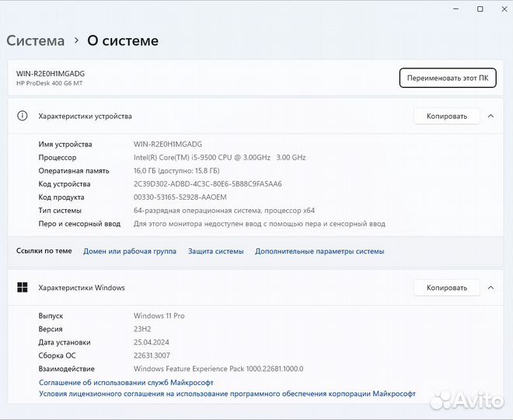Click the Windows logo icon beside Характеристики Windows
The width and height of the screenshot is (513, 420).
click(x=23, y=288)
